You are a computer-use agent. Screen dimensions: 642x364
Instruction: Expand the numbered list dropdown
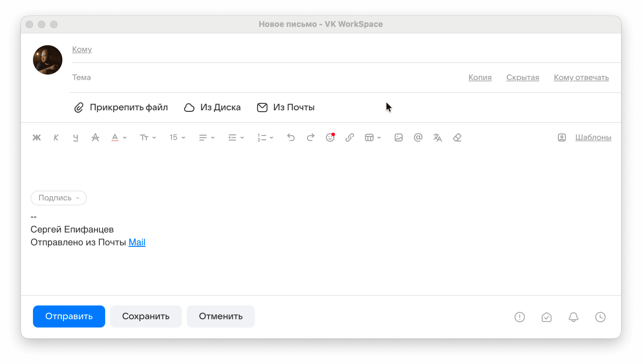[x=265, y=138]
